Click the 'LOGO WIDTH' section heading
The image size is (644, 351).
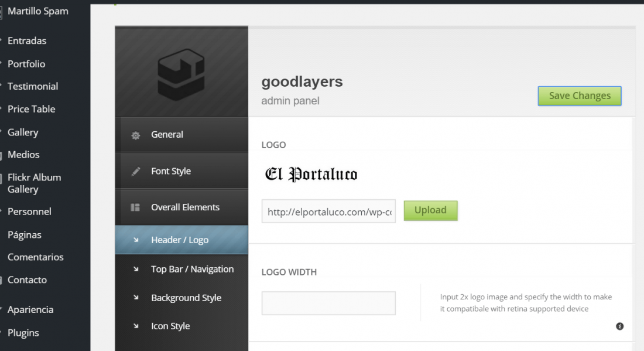(289, 272)
